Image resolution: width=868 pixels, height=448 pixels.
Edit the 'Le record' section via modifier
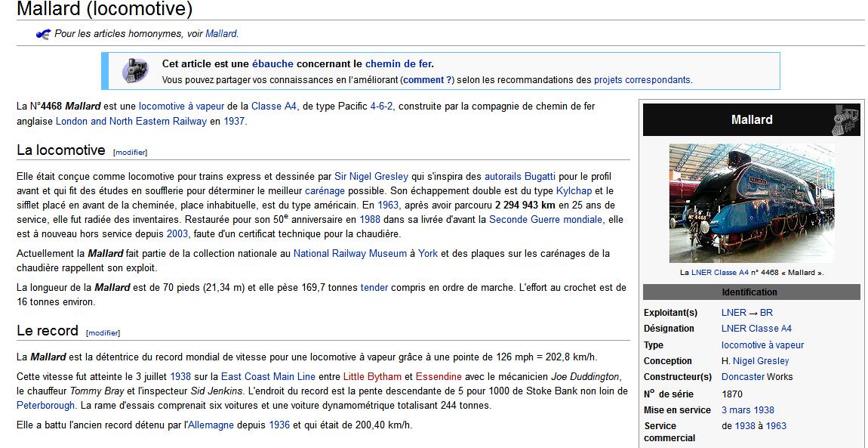point(103,333)
